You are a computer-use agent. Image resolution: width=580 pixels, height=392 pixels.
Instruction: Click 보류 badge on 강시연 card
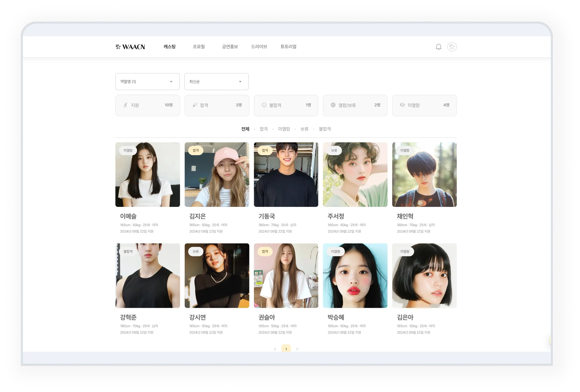click(195, 251)
